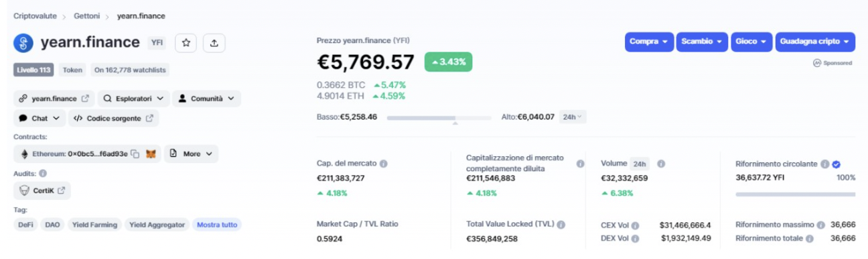Image resolution: width=868 pixels, height=259 pixels.
Task: Click info icon next to CEX Vol
Action: (x=635, y=225)
